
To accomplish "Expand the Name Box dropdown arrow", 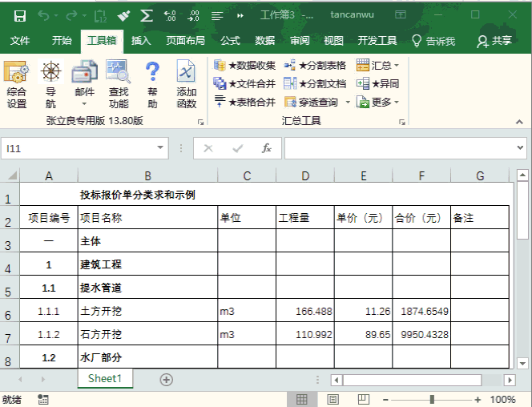I will tap(161, 148).
